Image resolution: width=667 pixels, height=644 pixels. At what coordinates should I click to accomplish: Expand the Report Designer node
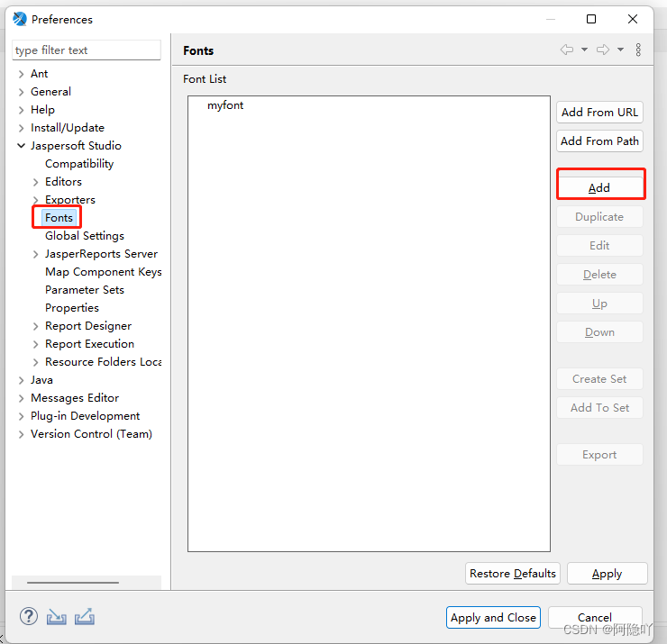click(36, 326)
